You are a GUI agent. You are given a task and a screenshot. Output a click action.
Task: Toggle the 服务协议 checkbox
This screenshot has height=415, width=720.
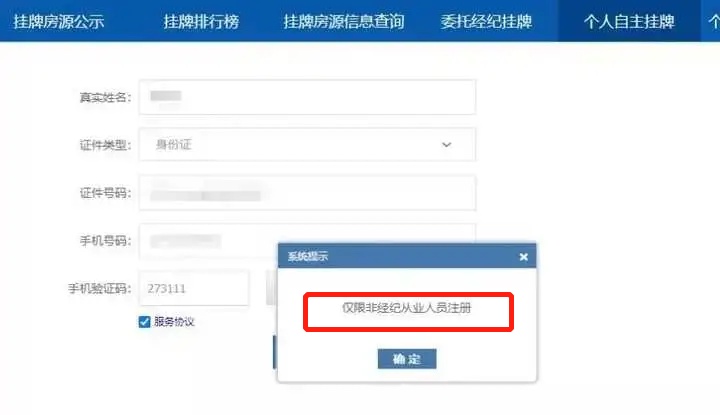click(x=145, y=322)
